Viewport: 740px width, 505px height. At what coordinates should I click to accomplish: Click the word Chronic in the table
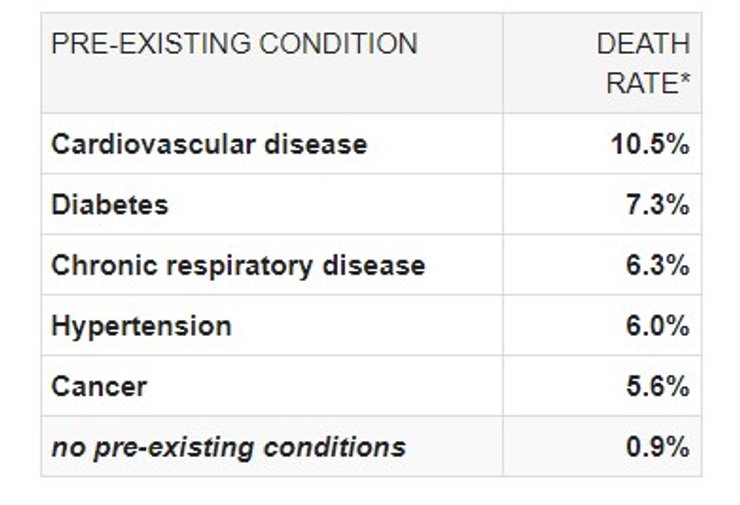click(x=95, y=266)
